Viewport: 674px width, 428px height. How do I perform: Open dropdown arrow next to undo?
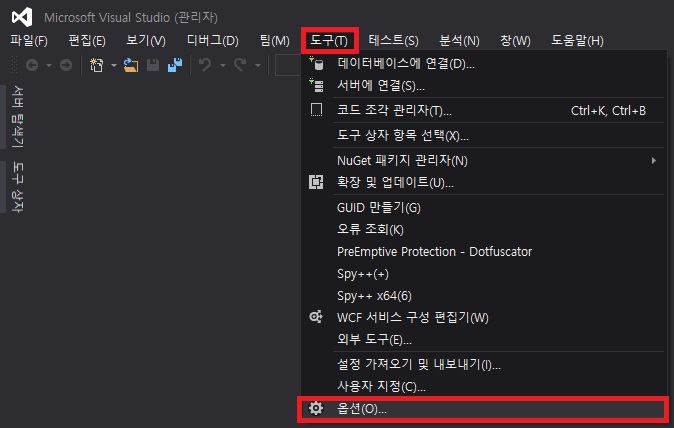(223, 66)
